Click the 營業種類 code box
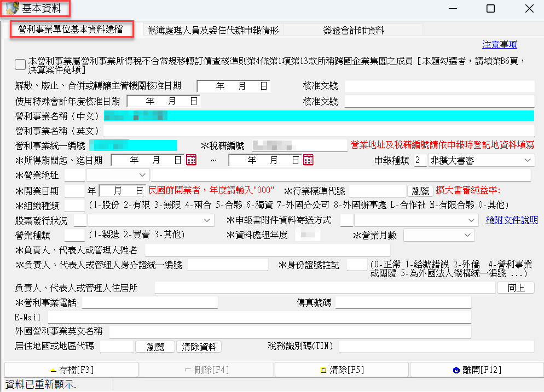 pos(74,235)
